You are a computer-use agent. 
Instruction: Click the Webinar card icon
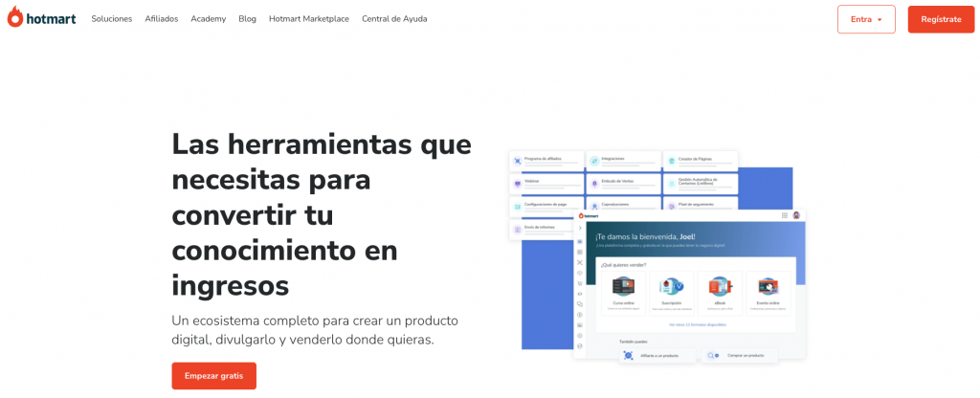(x=518, y=184)
